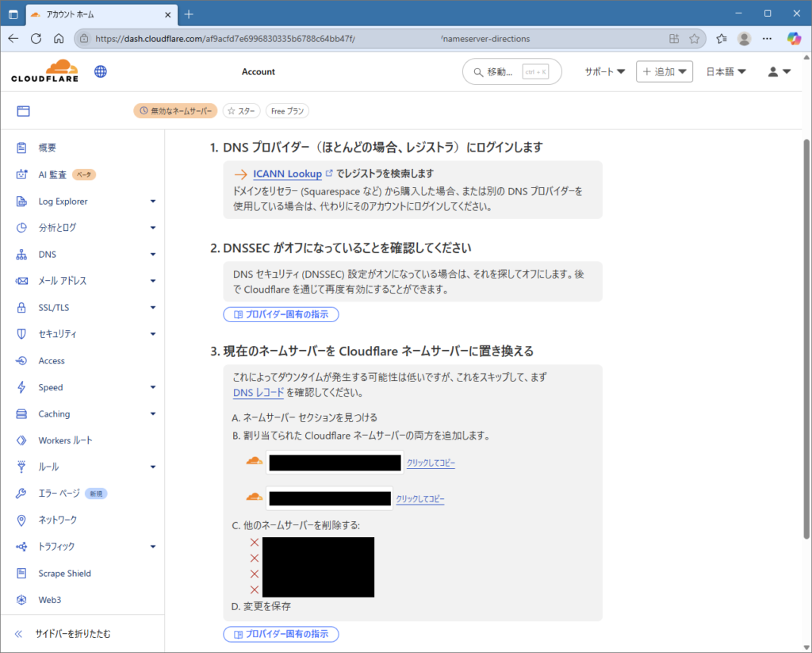Expand the トラフィック submenu arrow
The width and height of the screenshot is (812, 653).
point(153,547)
